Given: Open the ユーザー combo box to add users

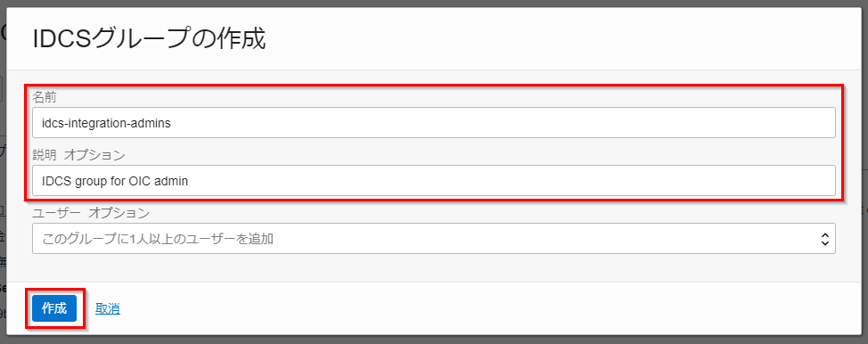Looking at the screenshot, I should click(x=433, y=239).
